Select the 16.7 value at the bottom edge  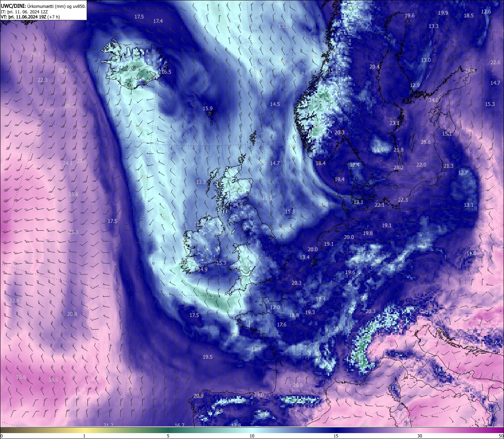180,426
